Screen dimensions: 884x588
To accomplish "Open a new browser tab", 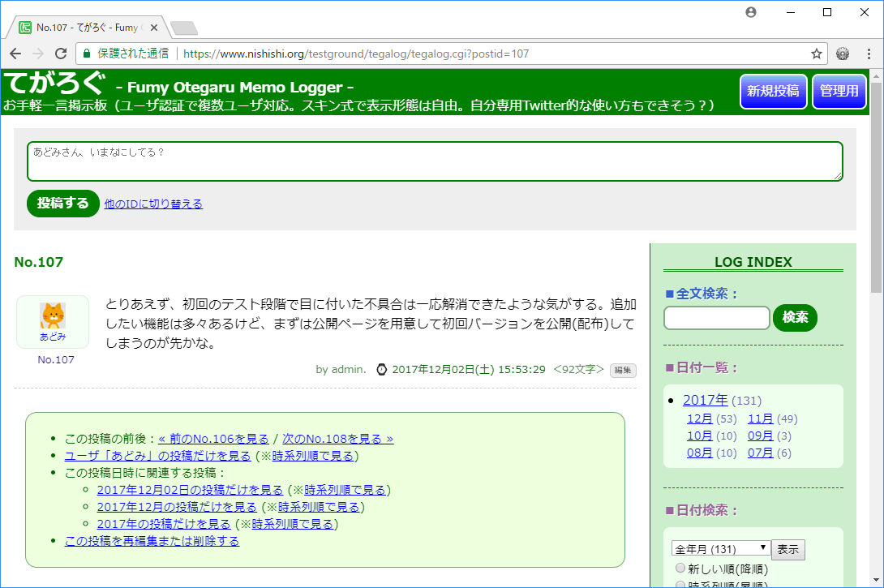I will click(184, 28).
